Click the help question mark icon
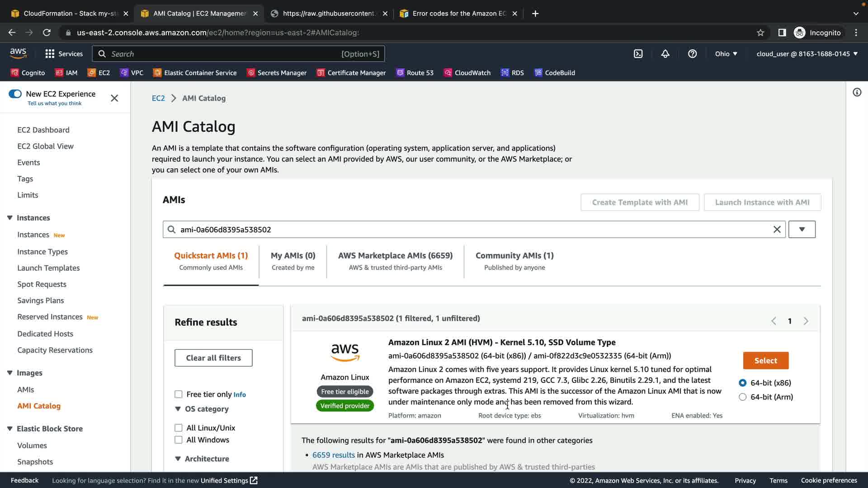 coord(692,54)
